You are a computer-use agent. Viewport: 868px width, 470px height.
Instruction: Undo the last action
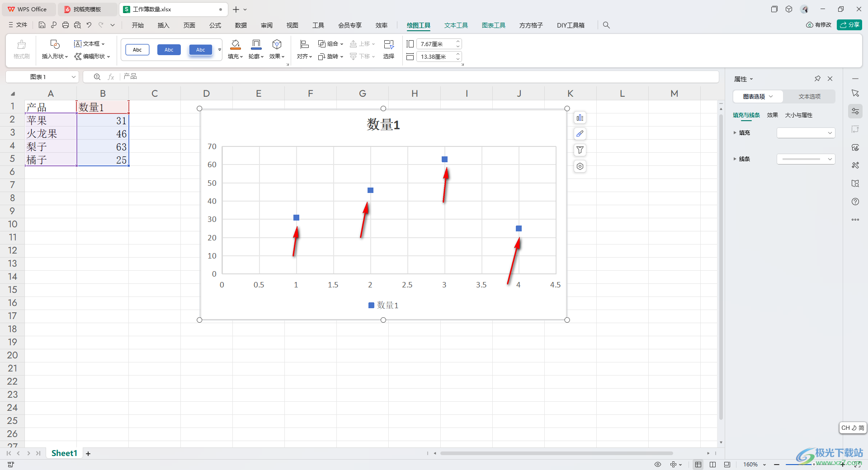(89, 25)
